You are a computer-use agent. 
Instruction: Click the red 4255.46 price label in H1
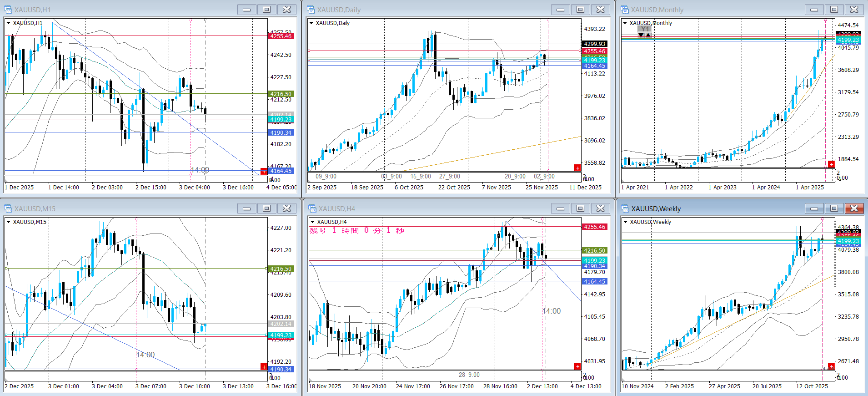(281, 36)
